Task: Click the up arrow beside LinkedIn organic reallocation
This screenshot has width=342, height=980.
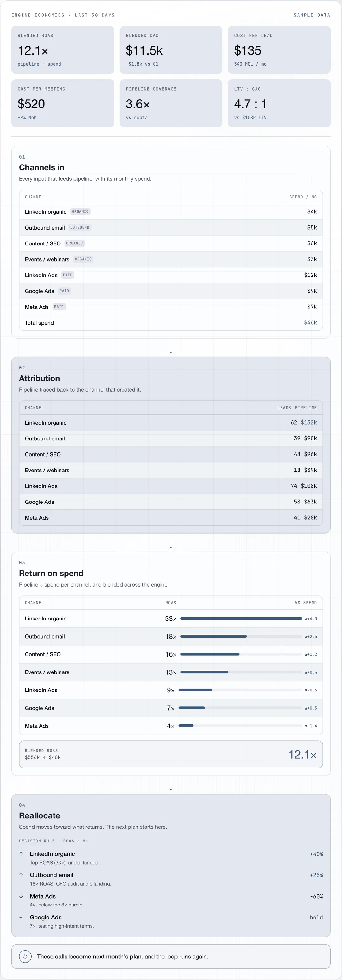Action: (21, 854)
